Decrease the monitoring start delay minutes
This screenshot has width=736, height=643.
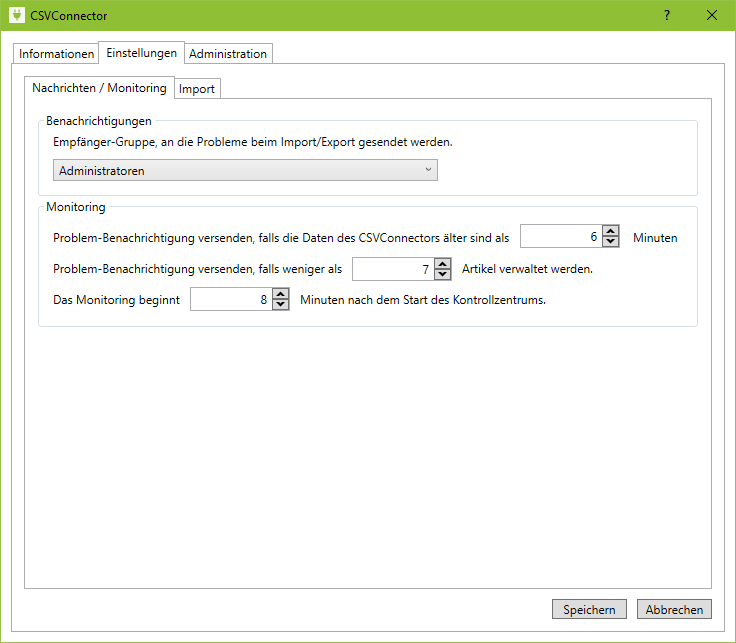click(x=281, y=305)
